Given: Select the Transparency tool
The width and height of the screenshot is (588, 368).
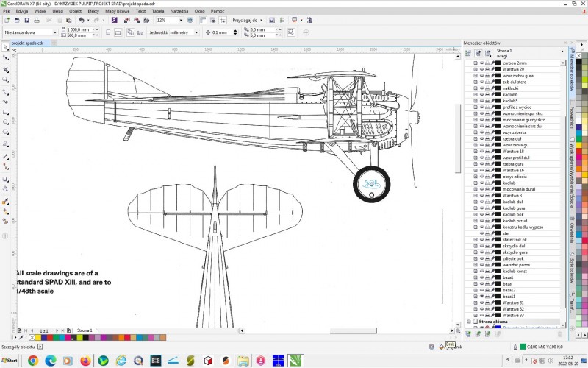Looking at the screenshot, I should (x=5, y=189).
